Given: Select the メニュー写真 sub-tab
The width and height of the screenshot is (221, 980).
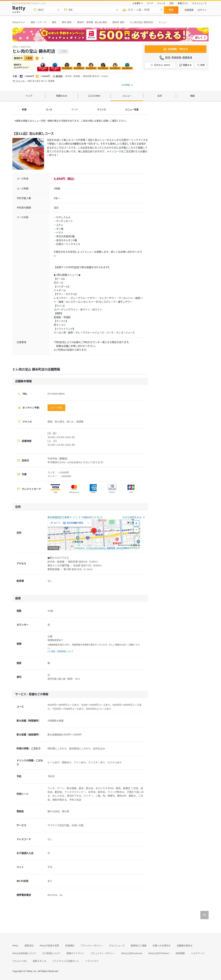Looking at the screenshot, I should tap(132, 109).
